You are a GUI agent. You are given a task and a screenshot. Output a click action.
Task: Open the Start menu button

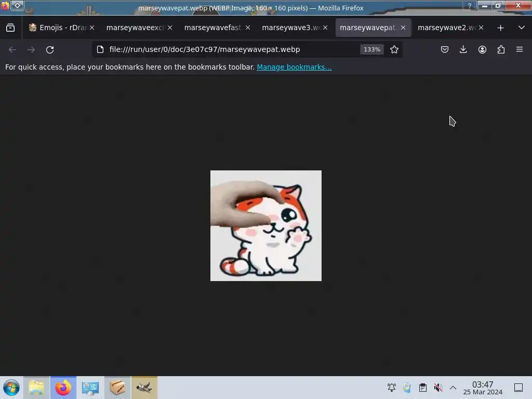pyautogui.click(x=11, y=388)
